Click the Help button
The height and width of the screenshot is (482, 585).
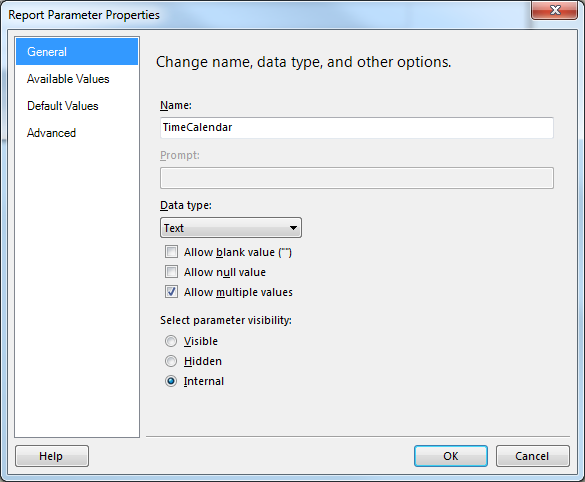click(x=52, y=456)
